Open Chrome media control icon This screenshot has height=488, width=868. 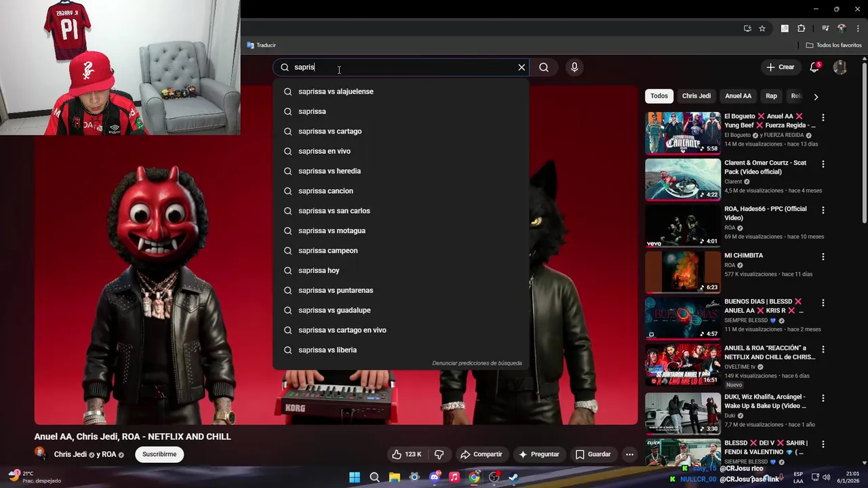click(825, 28)
